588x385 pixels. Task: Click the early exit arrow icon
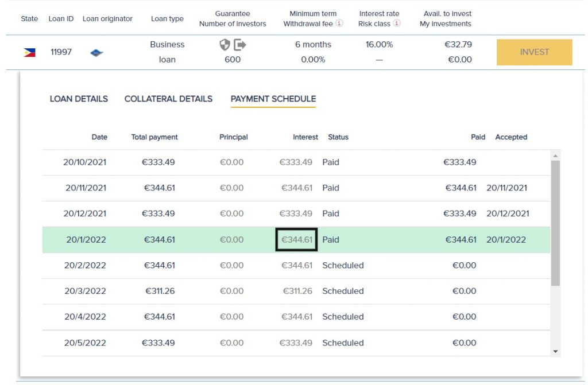pyautogui.click(x=240, y=45)
